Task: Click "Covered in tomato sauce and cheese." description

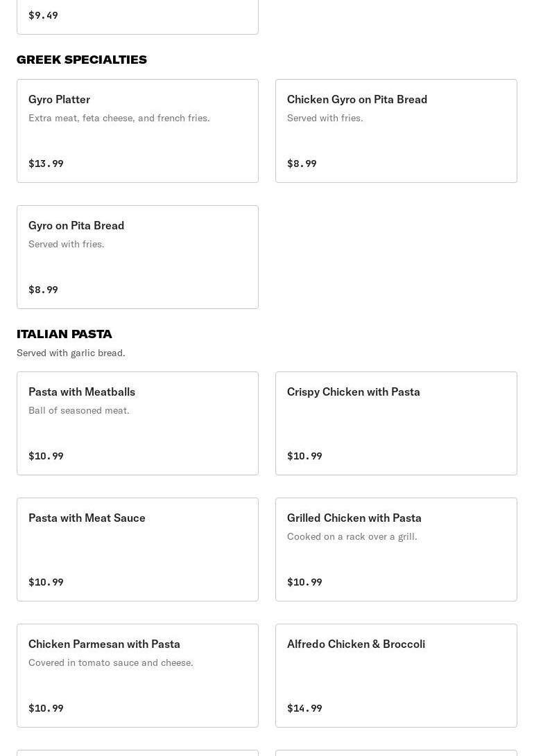Action: point(111,662)
